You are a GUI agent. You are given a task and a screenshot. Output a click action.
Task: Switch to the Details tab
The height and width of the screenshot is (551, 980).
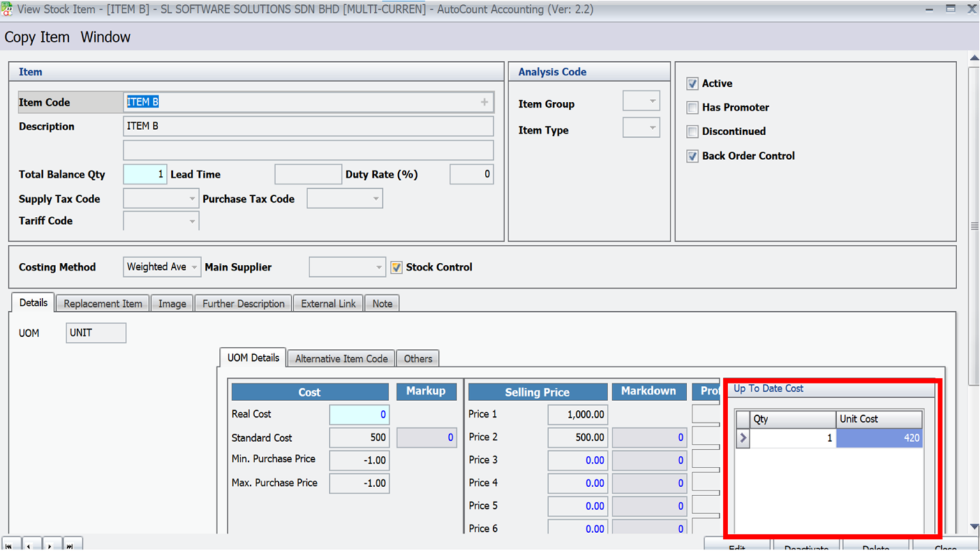33,303
